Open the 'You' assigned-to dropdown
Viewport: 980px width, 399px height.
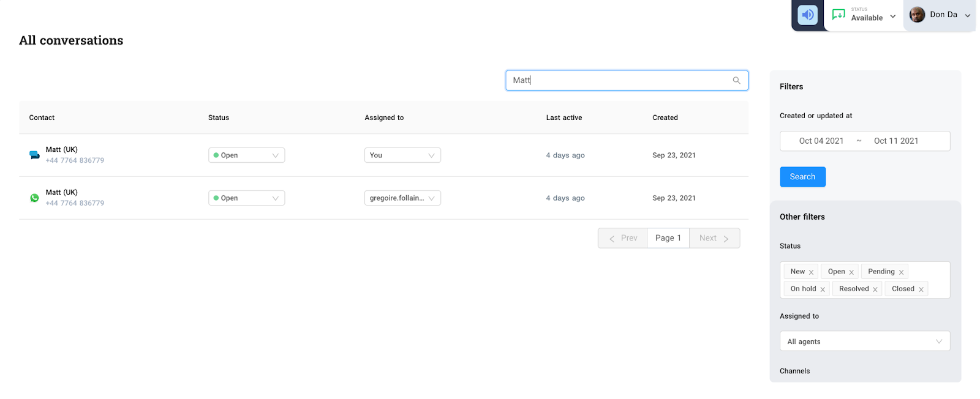coord(402,155)
